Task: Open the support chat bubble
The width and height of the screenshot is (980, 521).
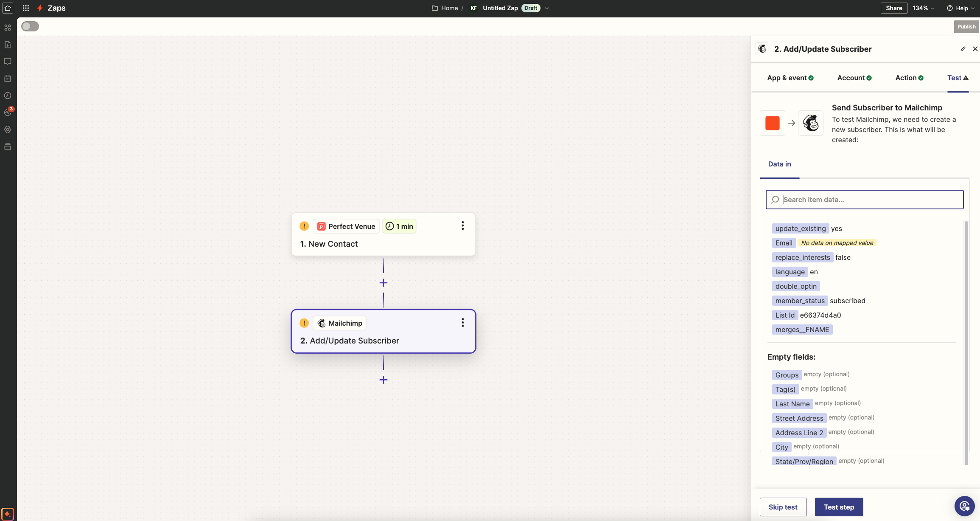Action: pyautogui.click(x=965, y=506)
